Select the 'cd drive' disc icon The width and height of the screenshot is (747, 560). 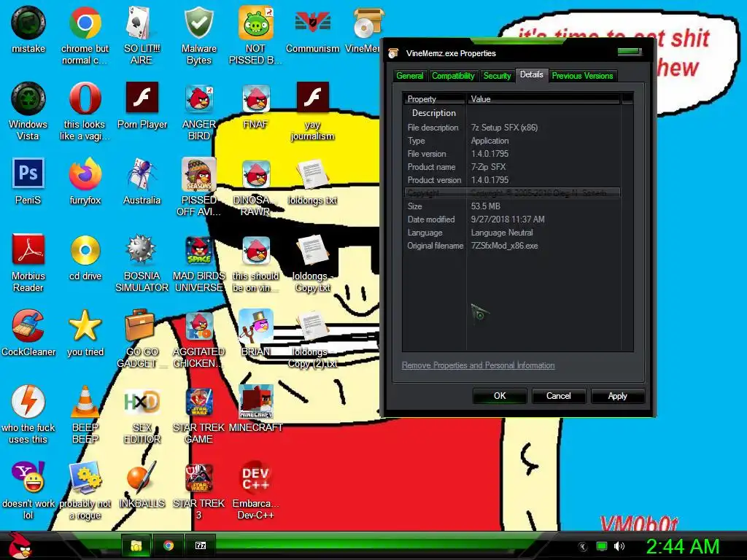pos(85,257)
